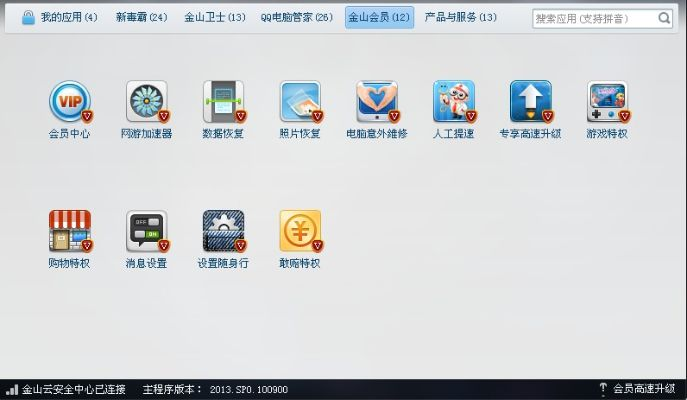Open the yen coin privilege icon
Screen dimensions: 687x400
tap(301, 231)
